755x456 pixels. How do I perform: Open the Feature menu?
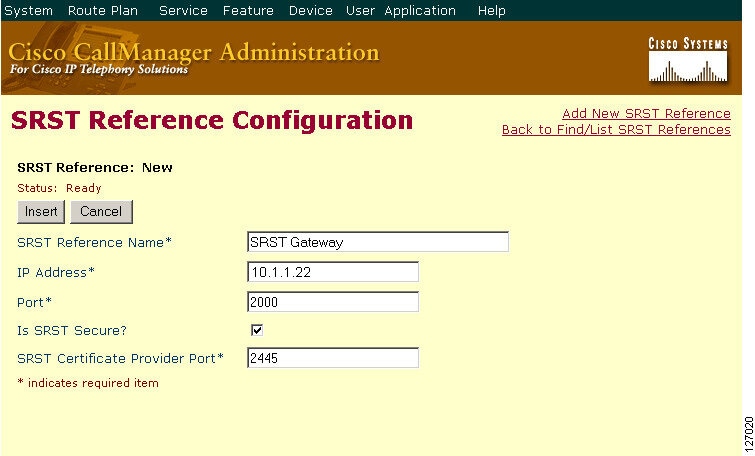coord(248,10)
